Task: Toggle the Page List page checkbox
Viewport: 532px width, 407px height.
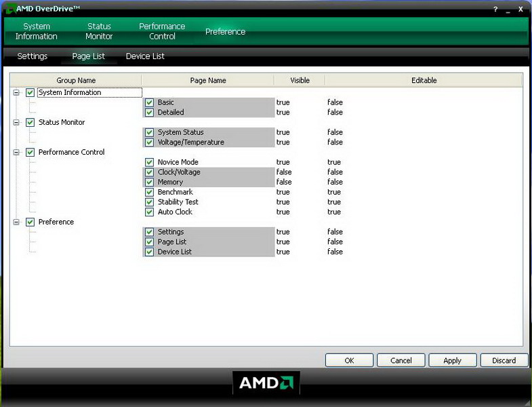Action: (149, 242)
